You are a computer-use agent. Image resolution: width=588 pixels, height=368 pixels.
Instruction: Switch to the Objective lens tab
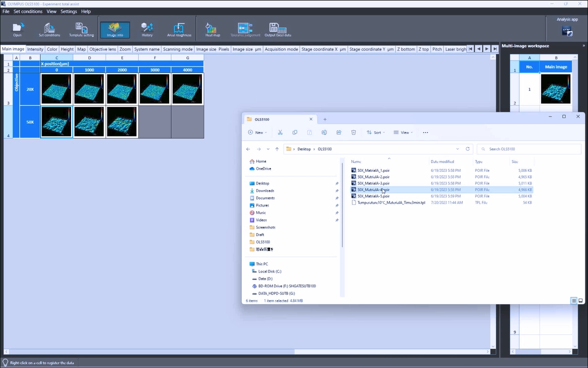[102, 49]
